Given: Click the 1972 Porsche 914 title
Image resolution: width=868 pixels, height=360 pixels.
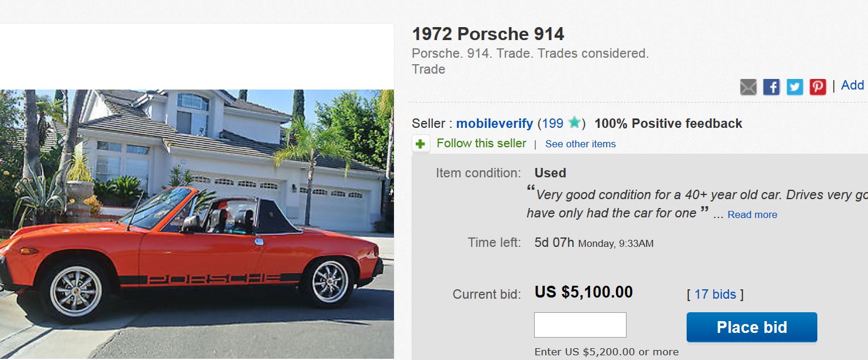Looking at the screenshot, I should click(x=488, y=34).
